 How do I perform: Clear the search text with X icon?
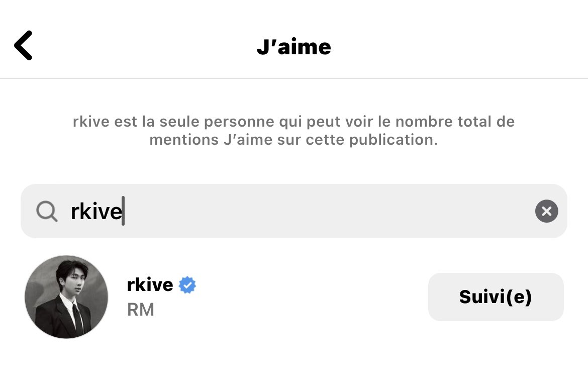546,211
